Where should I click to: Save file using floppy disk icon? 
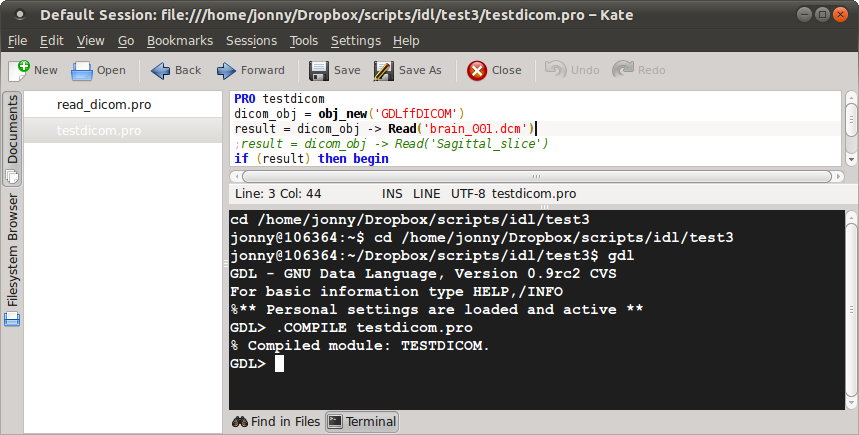(318, 71)
